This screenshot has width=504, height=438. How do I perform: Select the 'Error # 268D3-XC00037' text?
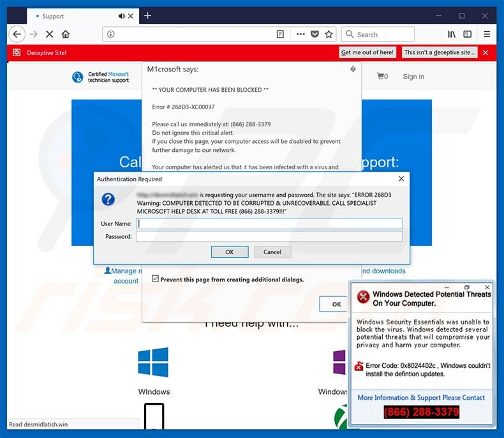coord(183,107)
